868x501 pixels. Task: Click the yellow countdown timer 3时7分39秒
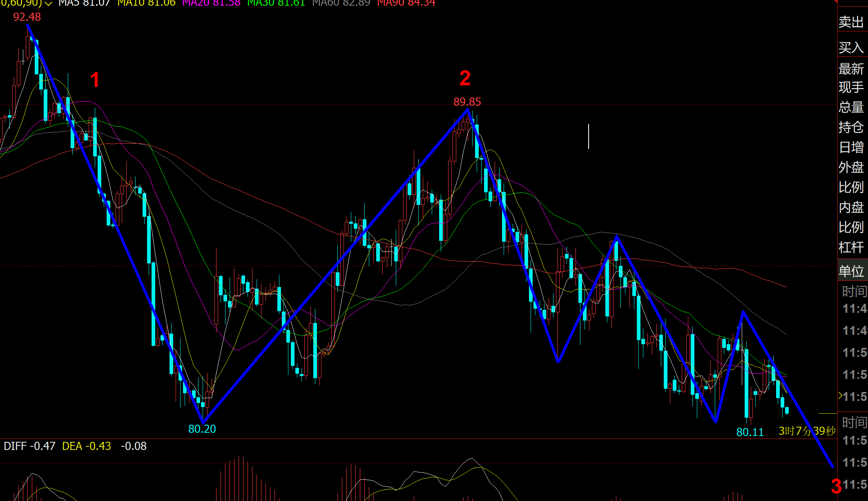tap(807, 431)
